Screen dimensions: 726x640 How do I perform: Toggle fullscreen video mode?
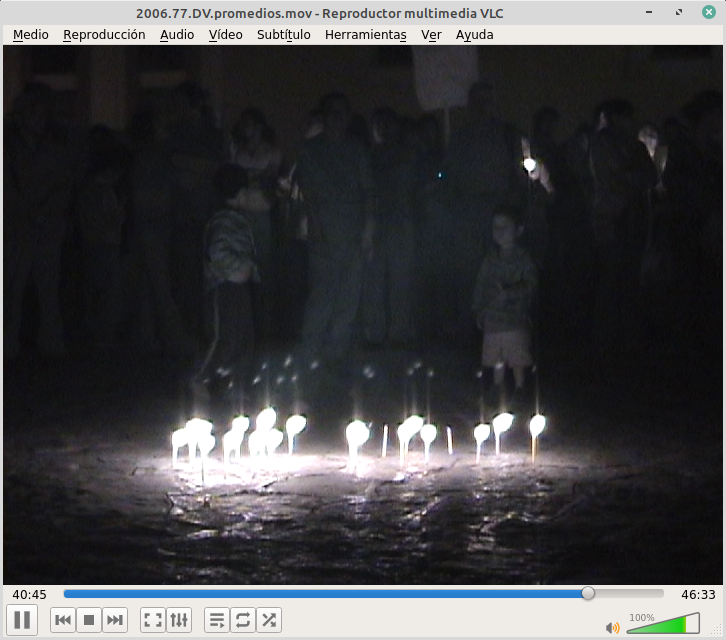click(x=153, y=620)
